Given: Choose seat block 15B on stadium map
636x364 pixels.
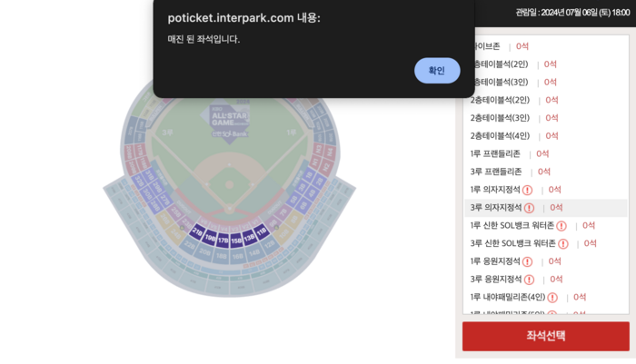Looking at the screenshot, I should 236,241.
